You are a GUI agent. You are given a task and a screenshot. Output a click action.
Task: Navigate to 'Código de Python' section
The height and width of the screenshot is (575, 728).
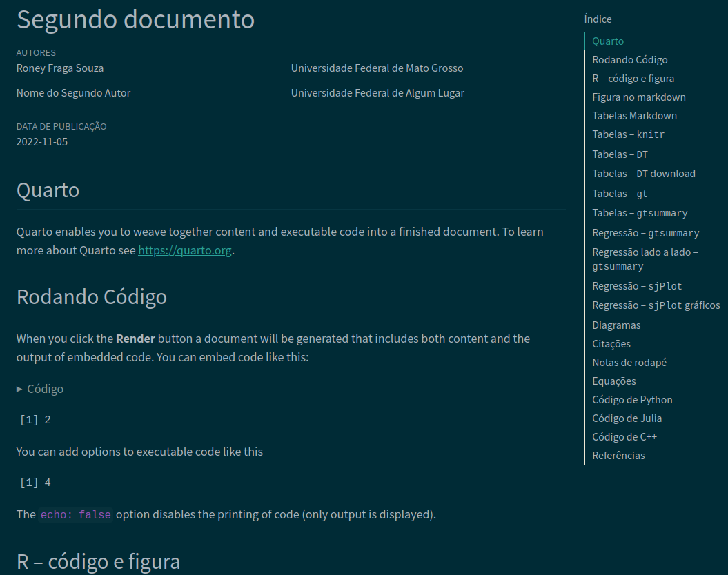(632, 400)
